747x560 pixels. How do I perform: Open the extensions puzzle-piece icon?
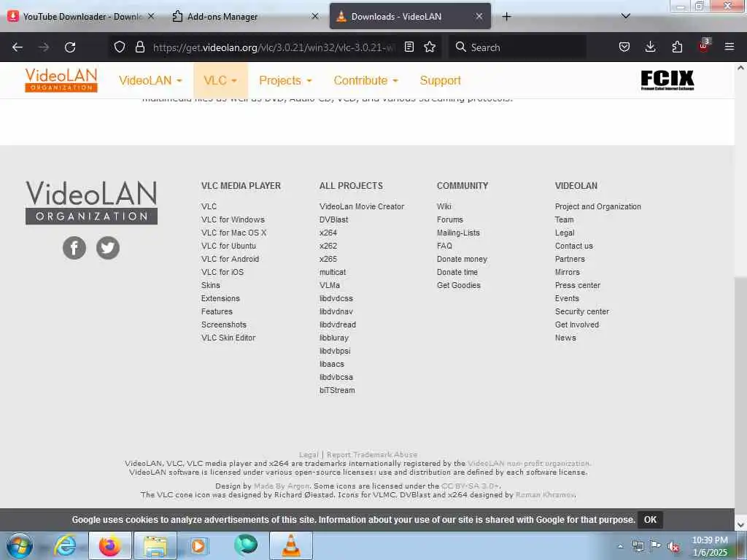(676, 47)
